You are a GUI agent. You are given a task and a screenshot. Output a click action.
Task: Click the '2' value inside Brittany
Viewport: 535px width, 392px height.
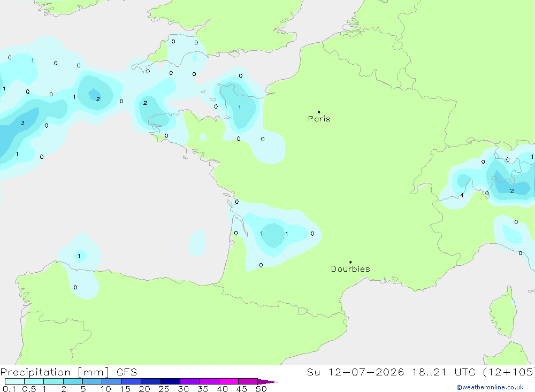tap(145, 103)
